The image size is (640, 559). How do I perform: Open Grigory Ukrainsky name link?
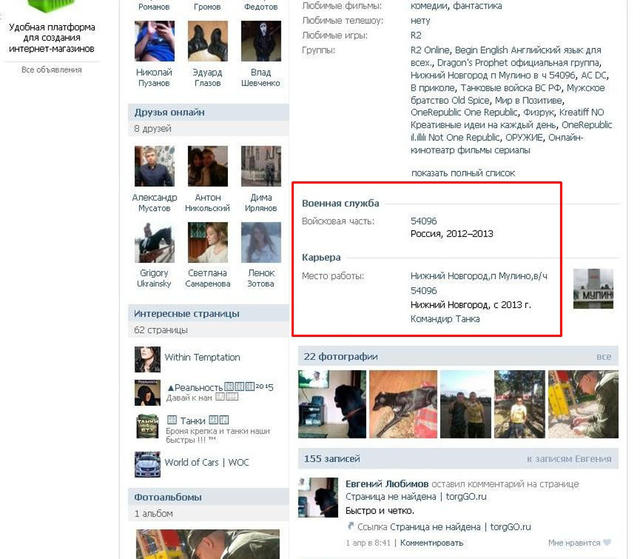(154, 278)
